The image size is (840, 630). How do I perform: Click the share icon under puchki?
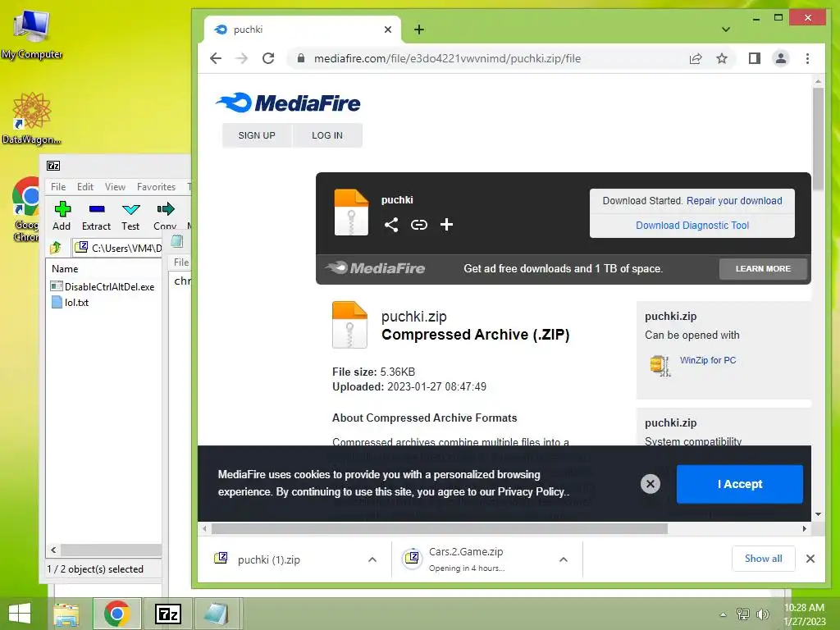[391, 225]
